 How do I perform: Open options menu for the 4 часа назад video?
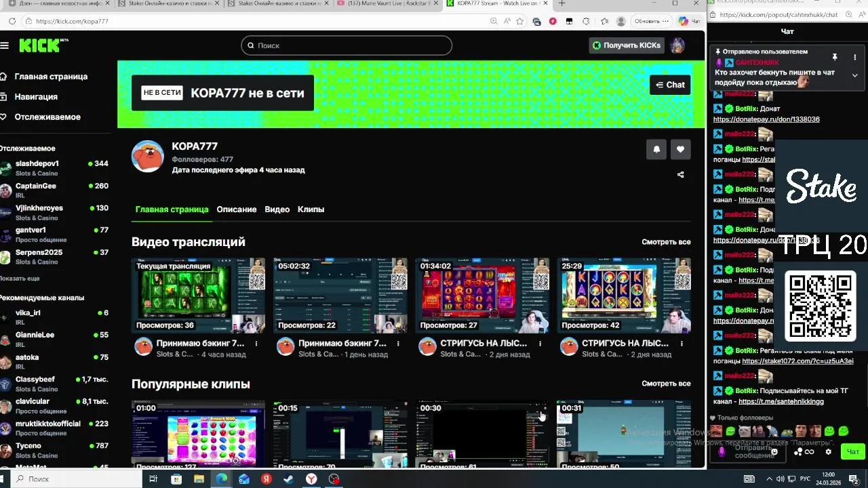pos(256,344)
